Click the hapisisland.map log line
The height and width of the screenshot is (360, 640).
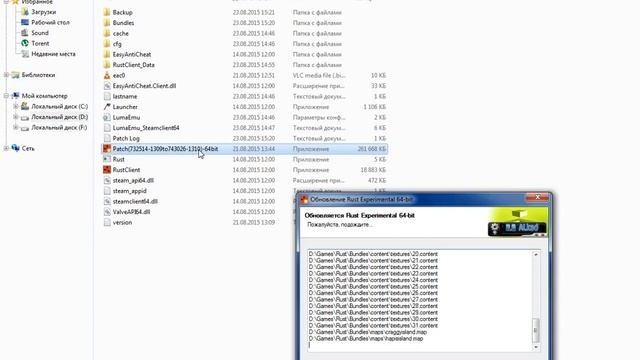[x=366, y=339]
